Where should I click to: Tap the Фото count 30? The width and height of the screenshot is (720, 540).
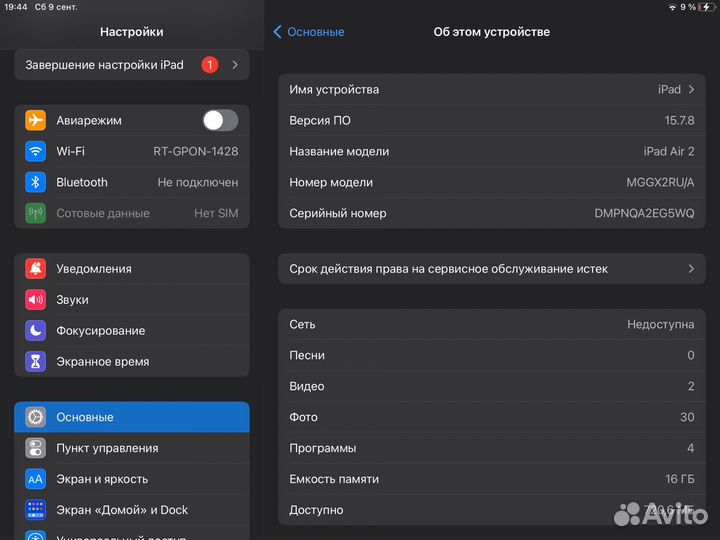687,417
